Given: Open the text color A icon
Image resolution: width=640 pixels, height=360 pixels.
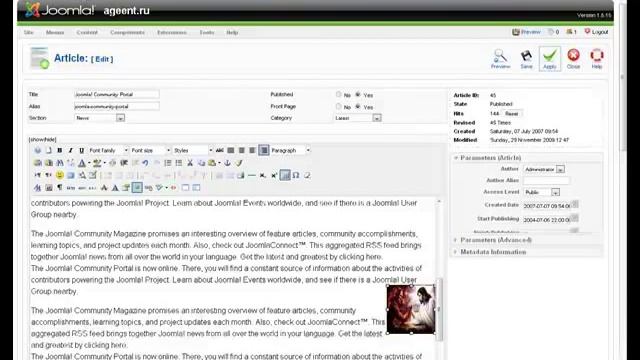Looking at the screenshot, I should pos(82,163).
